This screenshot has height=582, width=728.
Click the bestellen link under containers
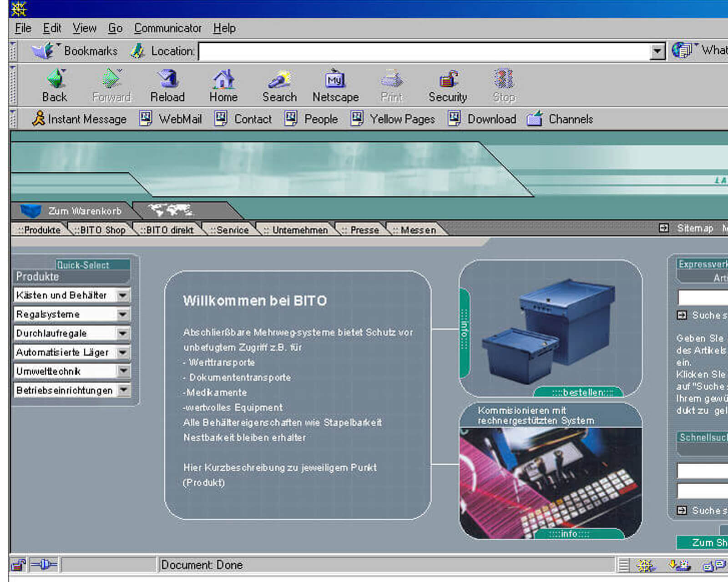point(582,392)
